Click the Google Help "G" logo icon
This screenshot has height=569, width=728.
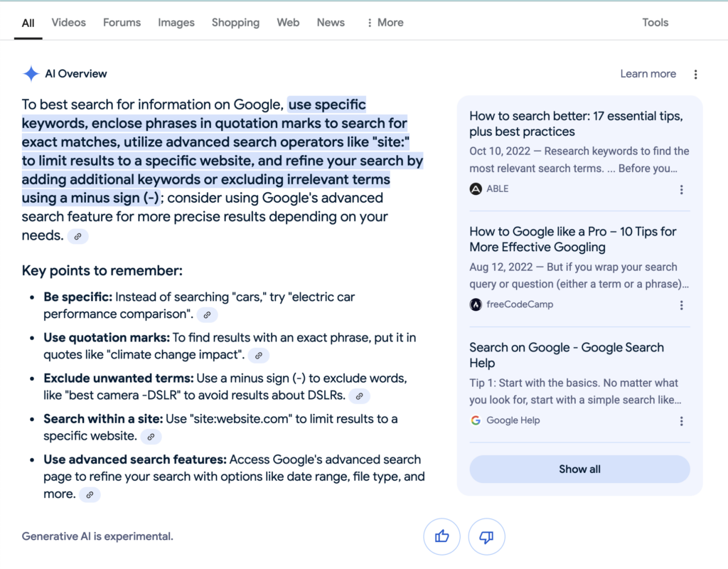(x=476, y=420)
